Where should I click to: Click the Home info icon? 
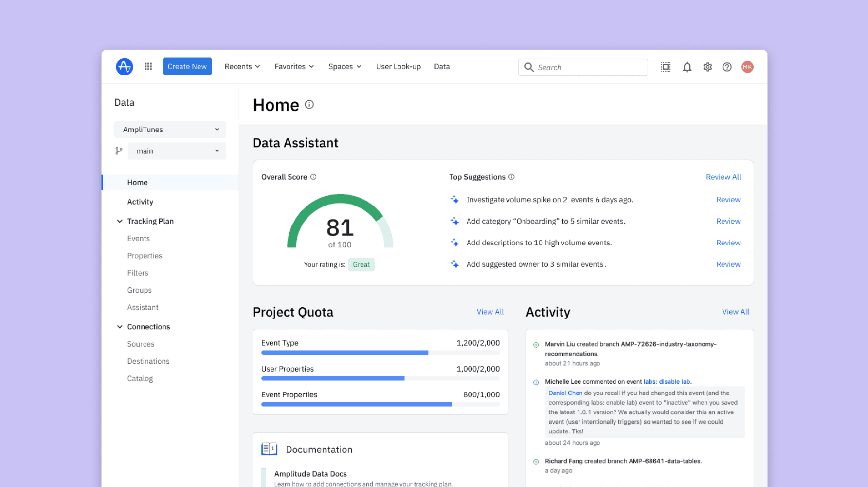click(x=310, y=104)
